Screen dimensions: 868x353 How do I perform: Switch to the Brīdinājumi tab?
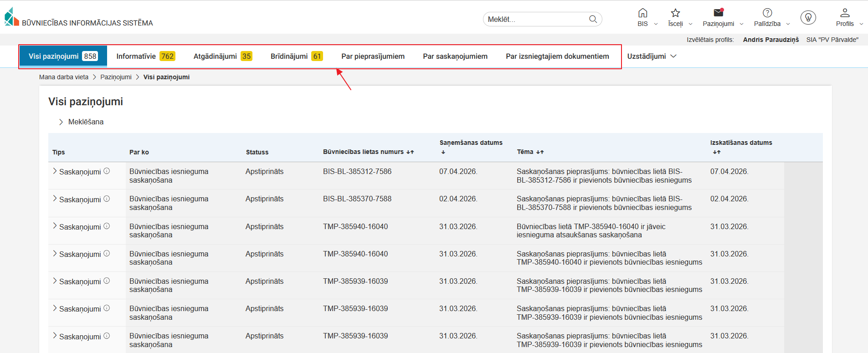(296, 56)
